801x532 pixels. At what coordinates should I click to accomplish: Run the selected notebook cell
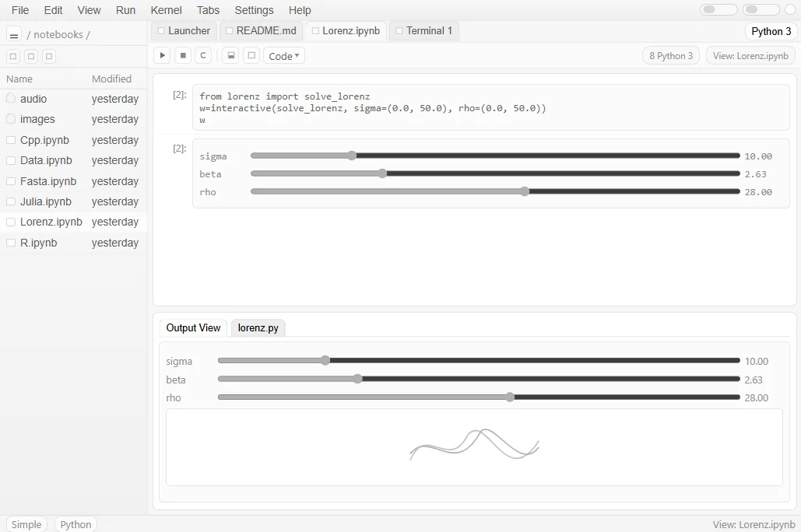pos(162,55)
